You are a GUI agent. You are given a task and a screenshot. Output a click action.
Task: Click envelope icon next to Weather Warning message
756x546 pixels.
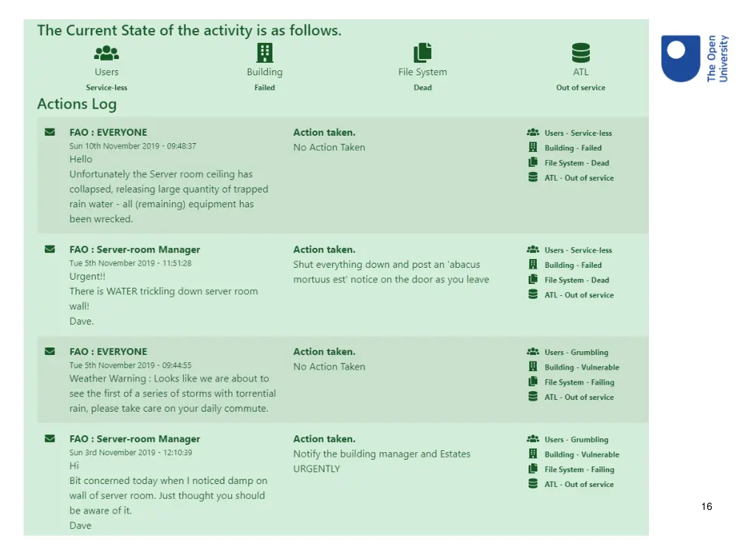click(x=49, y=351)
